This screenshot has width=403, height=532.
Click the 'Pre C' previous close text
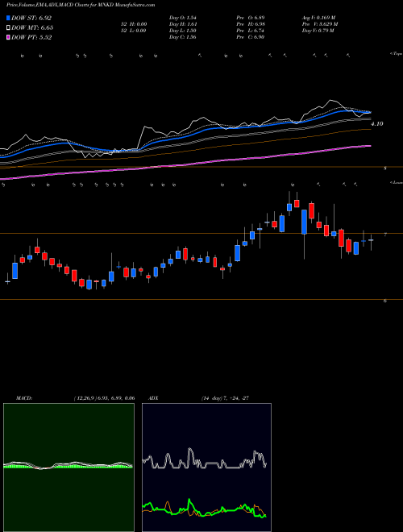(251, 37)
